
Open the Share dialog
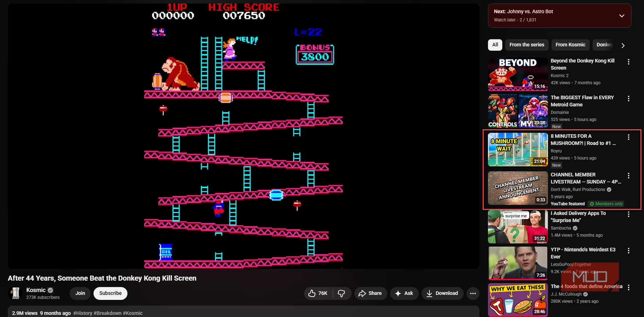click(370, 293)
